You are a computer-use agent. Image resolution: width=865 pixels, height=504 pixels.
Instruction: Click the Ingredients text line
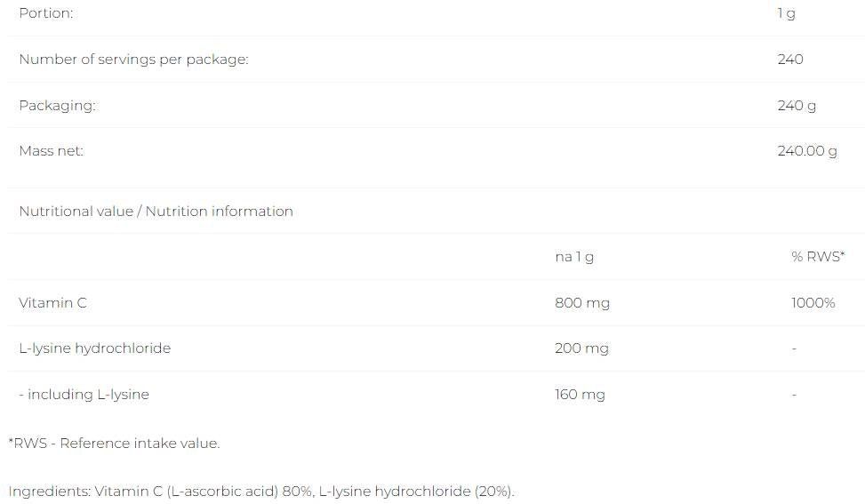(x=261, y=492)
